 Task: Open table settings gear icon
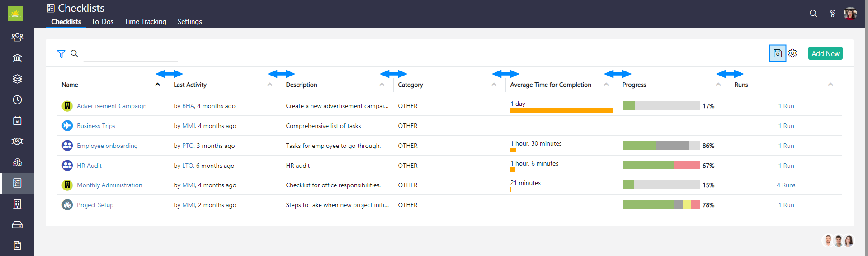(x=793, y=53)
